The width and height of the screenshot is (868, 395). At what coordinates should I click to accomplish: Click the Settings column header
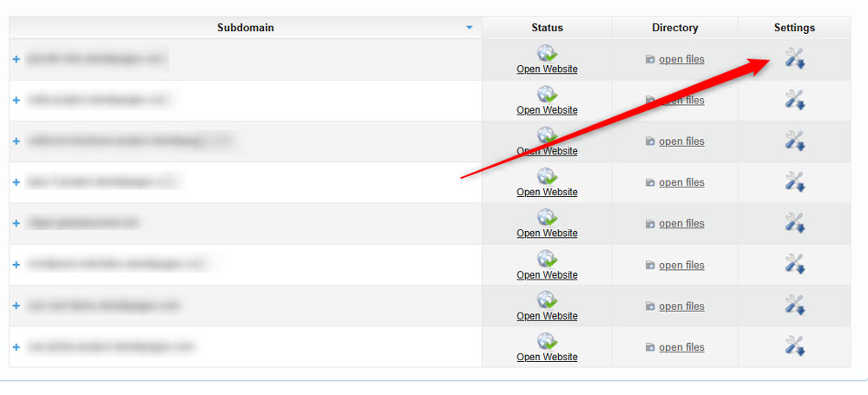pyautogui.click(x=794, y=28)
